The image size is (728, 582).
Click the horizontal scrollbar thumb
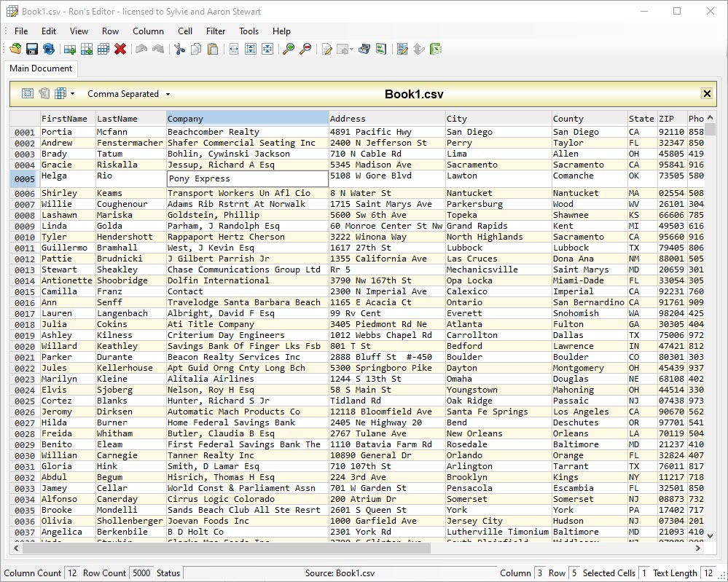pos(227,548)
